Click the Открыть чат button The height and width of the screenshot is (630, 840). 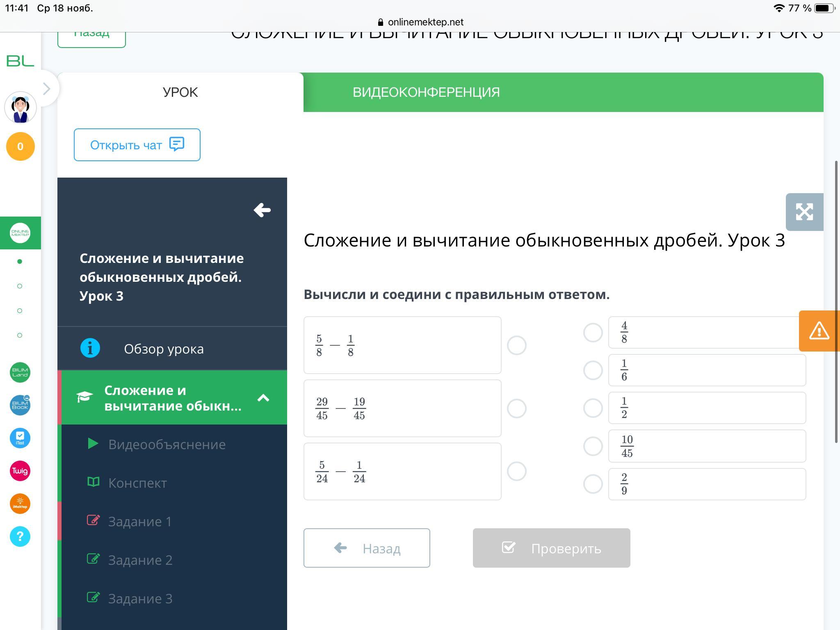137,145
